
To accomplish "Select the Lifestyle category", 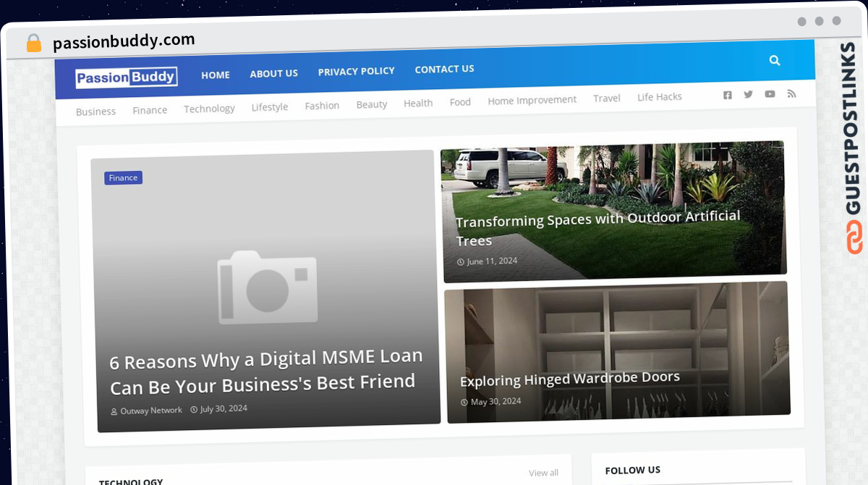I will 270,107.
